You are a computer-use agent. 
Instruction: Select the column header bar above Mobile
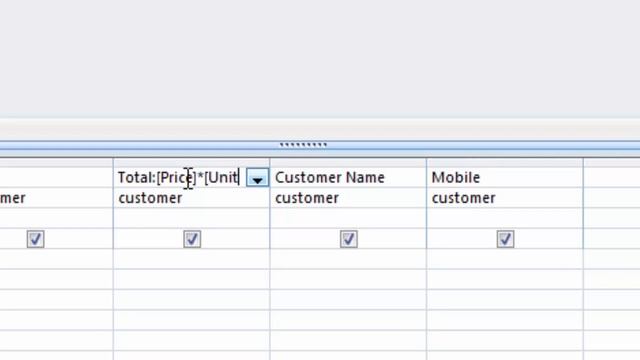(x=505, y=162)
